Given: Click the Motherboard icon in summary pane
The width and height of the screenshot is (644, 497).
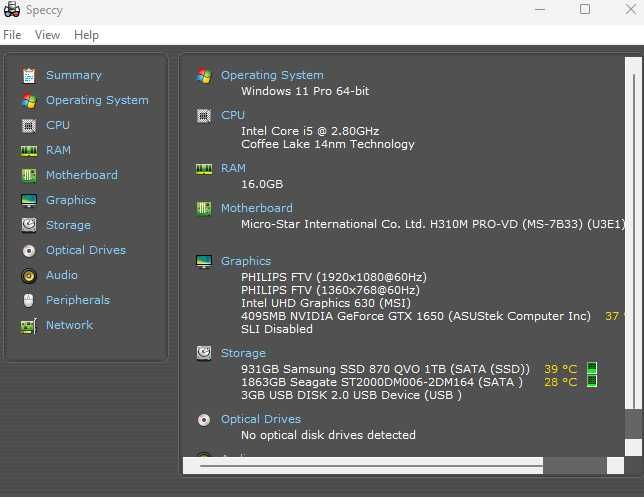Looking at the screenshot, I should (x=204, y=209).
